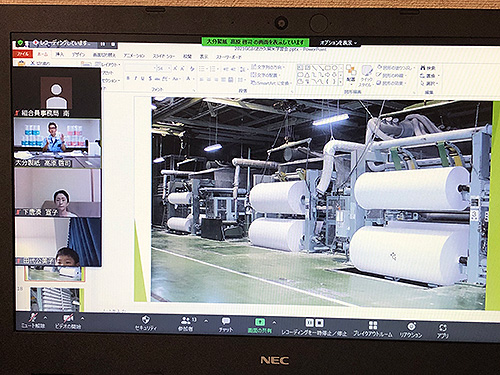The image size is (500, 375).
Task: Expand the audio options arrow beside mute
Action: point(45,317)
